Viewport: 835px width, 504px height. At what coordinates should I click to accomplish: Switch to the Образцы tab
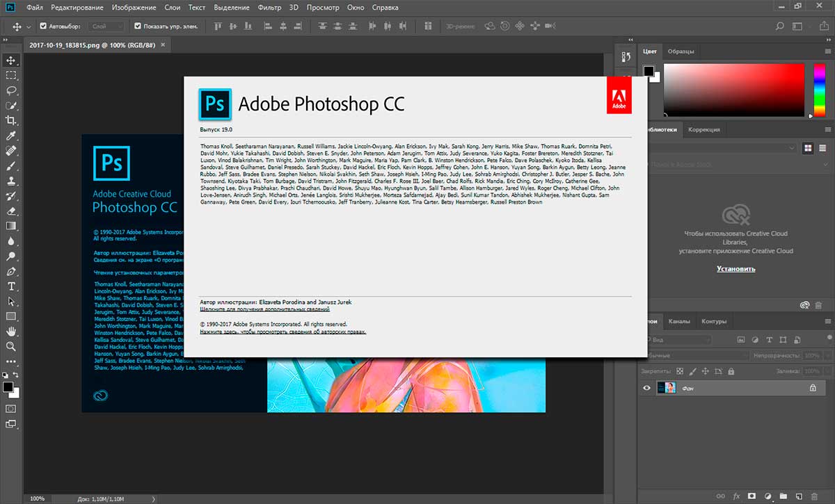tap(681, 51)
